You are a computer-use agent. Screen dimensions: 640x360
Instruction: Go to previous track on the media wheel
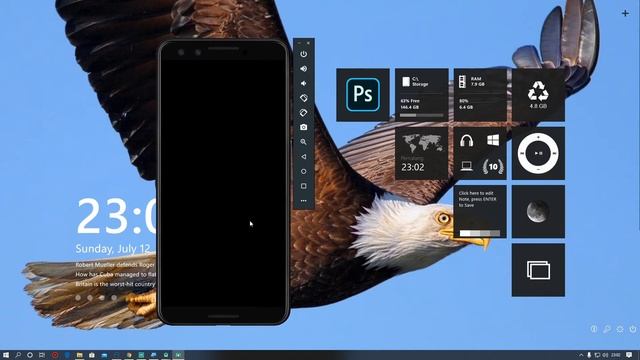click(x=522, y=153)
